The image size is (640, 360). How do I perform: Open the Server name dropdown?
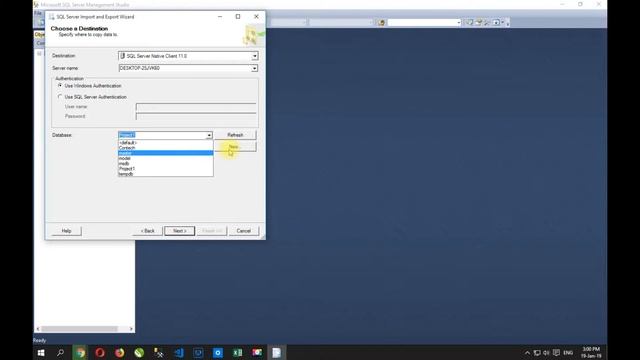pos(254,68)
